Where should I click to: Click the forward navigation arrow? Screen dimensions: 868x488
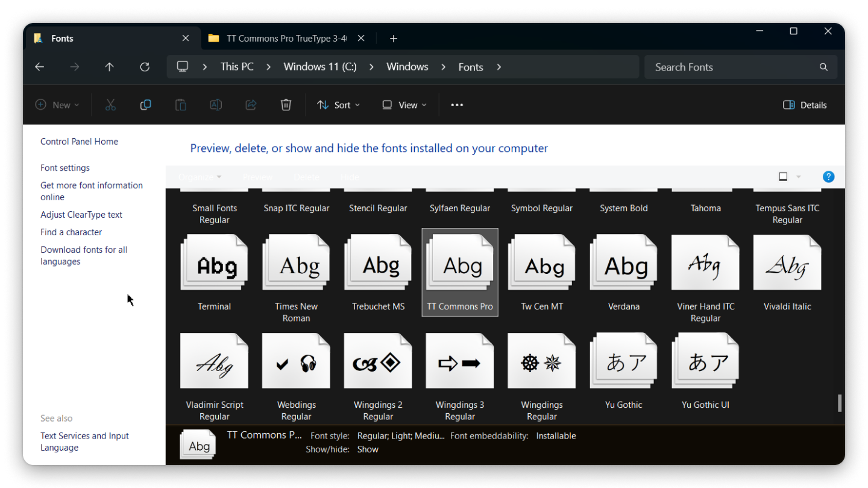(75, 67)
